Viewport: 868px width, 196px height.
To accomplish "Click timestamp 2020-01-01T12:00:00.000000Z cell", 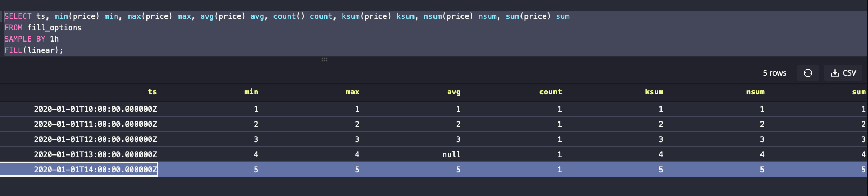I will coord(96,139).
